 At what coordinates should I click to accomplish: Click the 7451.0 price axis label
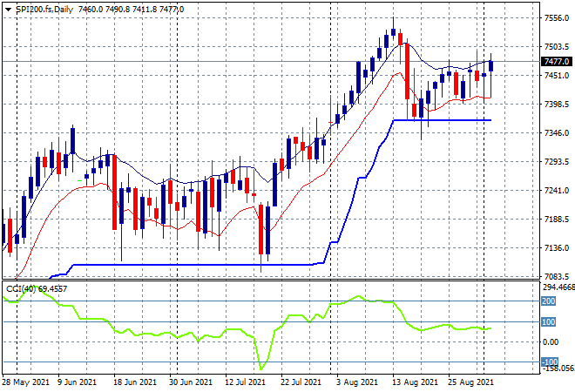pyautogui.click(x=557, y=76)
